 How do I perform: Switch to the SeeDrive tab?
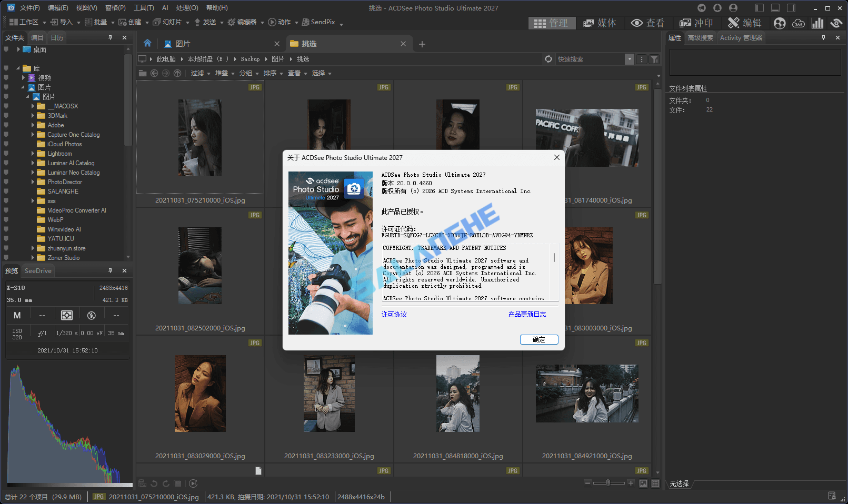38,270
